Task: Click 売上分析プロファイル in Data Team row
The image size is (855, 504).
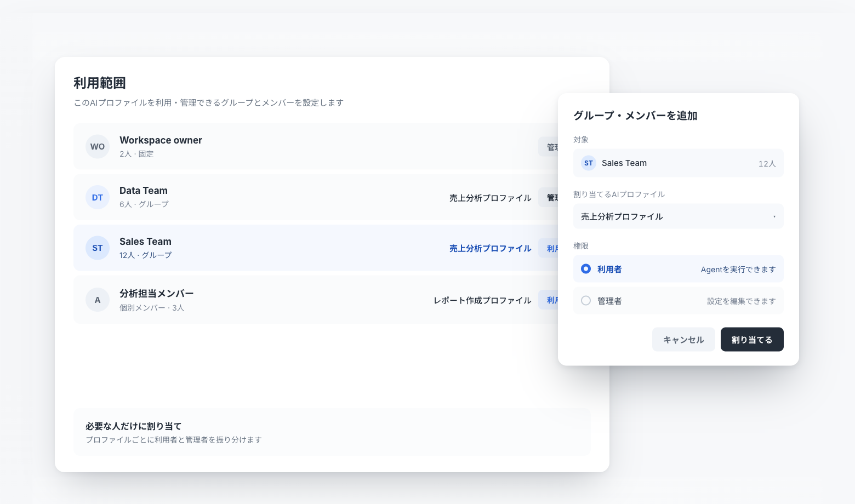Action: click(x=491, y=198)
